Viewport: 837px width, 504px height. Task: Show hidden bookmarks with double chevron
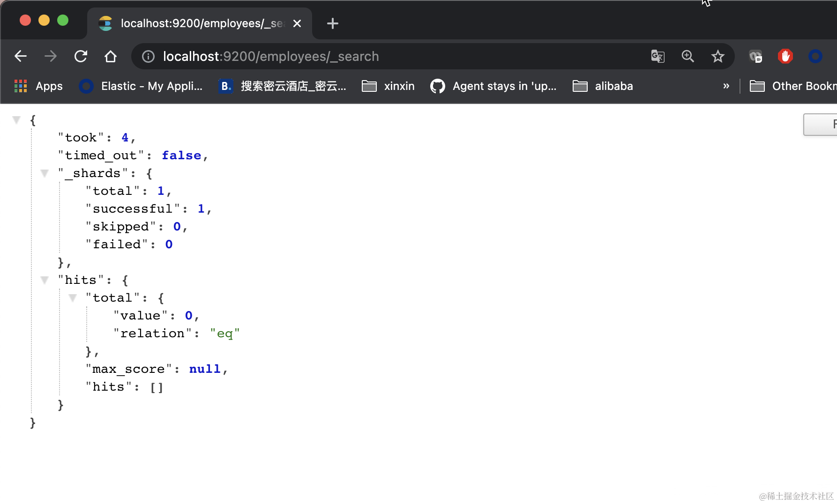(726, 86)
